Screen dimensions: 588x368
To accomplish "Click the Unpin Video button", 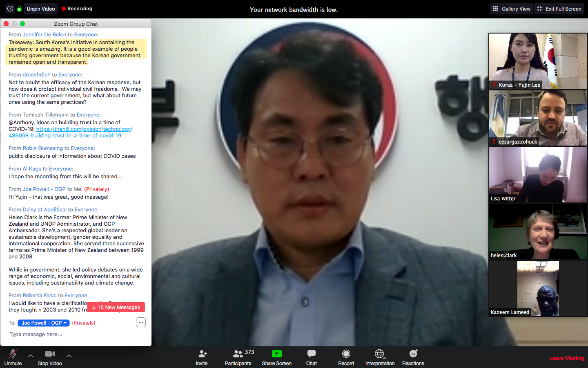I will click(41, 9).
